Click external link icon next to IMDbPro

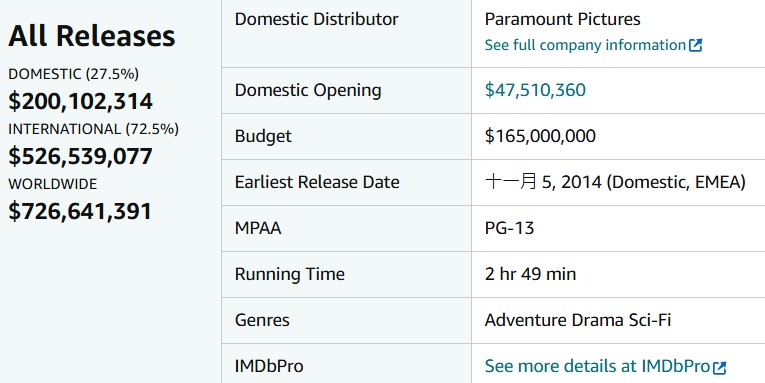tap(719, 367)
